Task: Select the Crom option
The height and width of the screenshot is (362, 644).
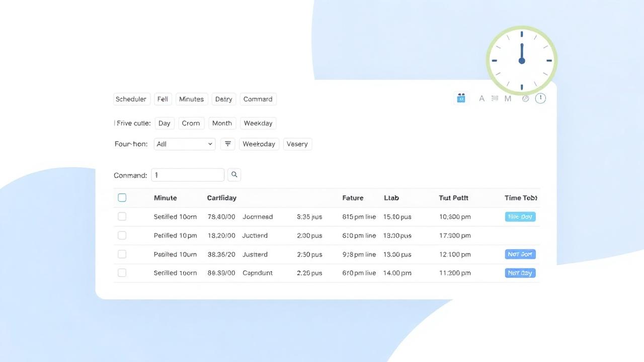Action: coord(191,123)
